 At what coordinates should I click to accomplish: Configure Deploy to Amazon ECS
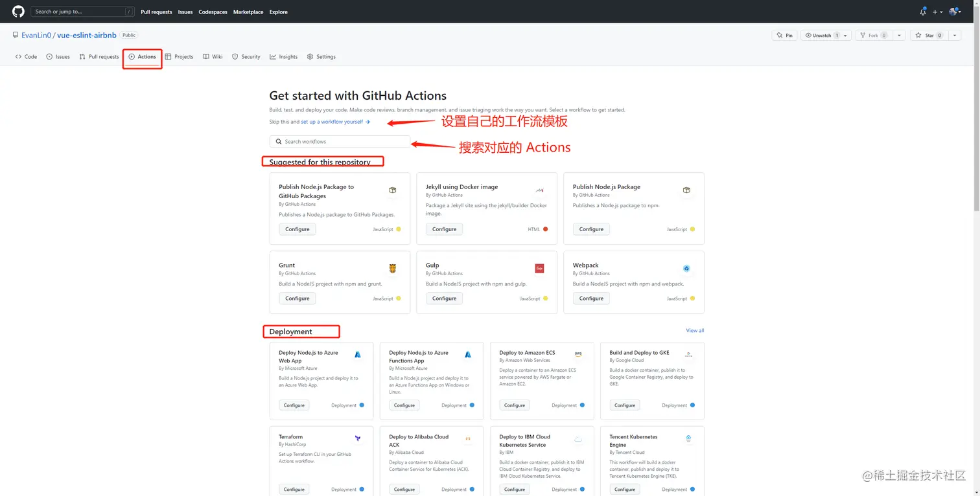(x=515, y=405)
